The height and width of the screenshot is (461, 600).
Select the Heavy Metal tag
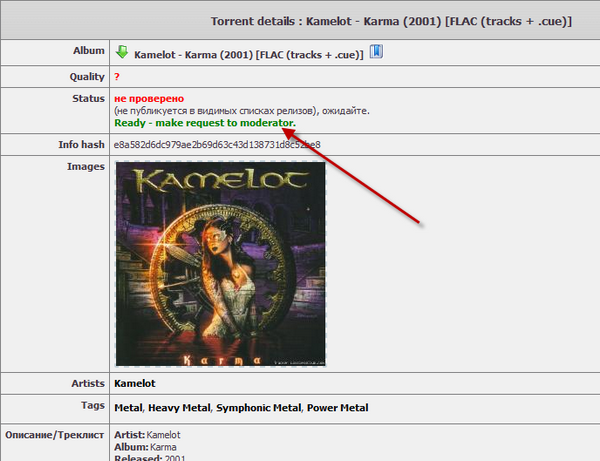coord(179,408)
